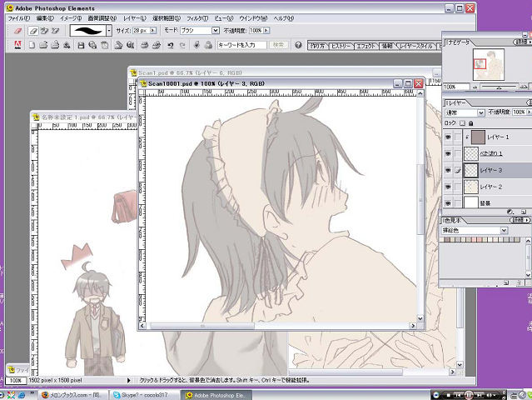Click the red eraser tool preset icon

coord(17,31)
